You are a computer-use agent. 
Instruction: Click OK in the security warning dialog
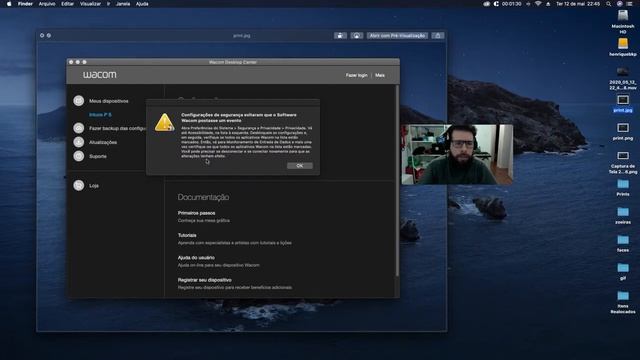[x=300, y=166]
